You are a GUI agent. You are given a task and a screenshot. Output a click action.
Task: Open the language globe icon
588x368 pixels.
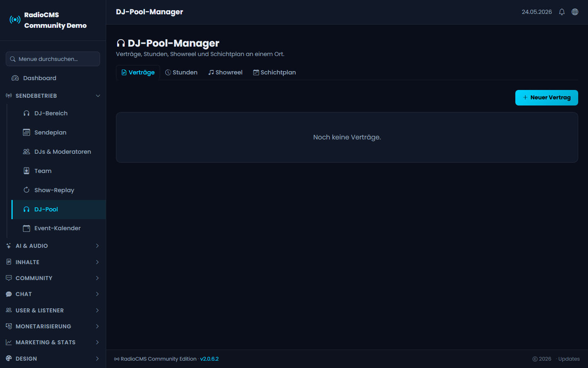[x=575, y=12]
